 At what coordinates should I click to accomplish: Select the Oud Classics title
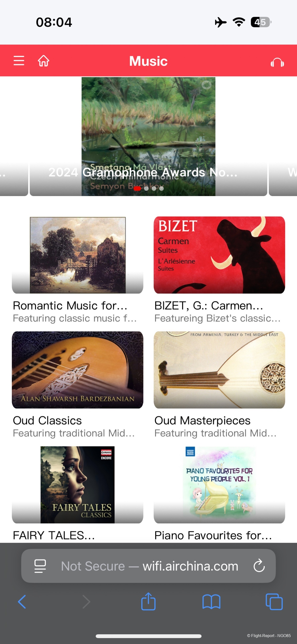pos(47,420)
